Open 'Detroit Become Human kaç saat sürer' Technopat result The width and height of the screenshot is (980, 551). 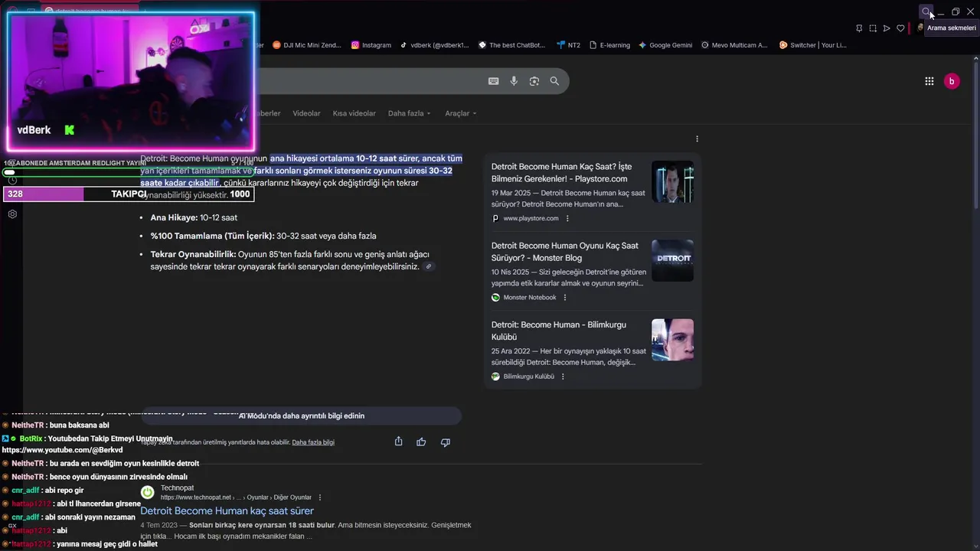[227, 510]
